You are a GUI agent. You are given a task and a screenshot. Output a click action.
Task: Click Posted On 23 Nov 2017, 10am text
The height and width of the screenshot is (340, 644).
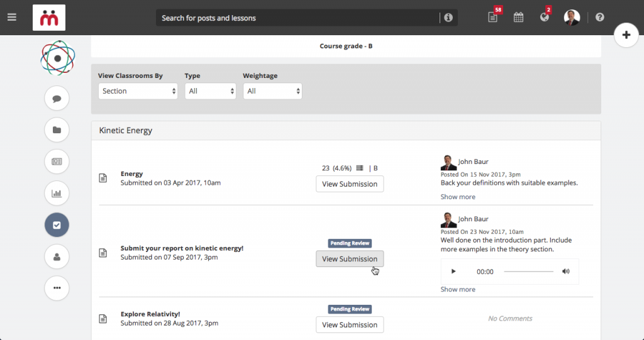tap(482, 232)
